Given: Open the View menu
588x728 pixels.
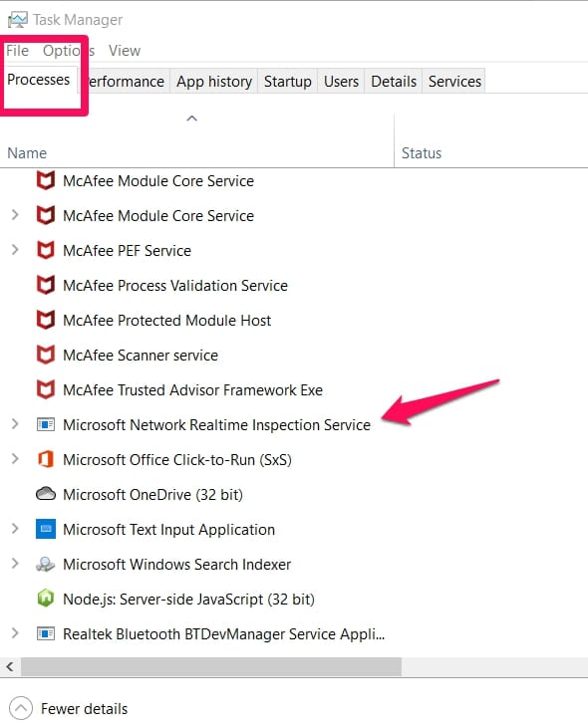Looking at the screenshot, I should coord(125,50).
